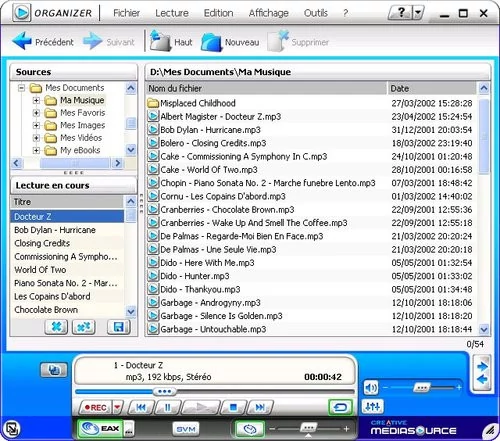Open the help question mark button

tap(401, 13)
